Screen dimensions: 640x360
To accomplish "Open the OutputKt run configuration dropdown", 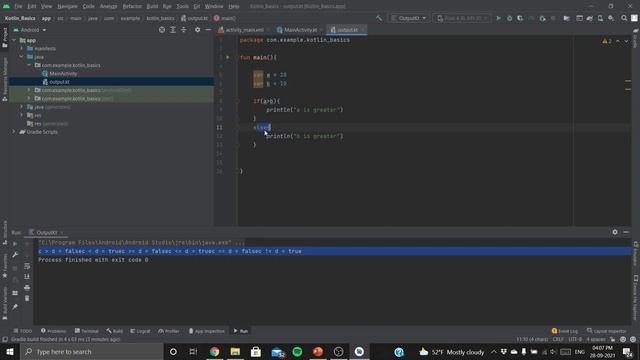I will coord(409,18).
